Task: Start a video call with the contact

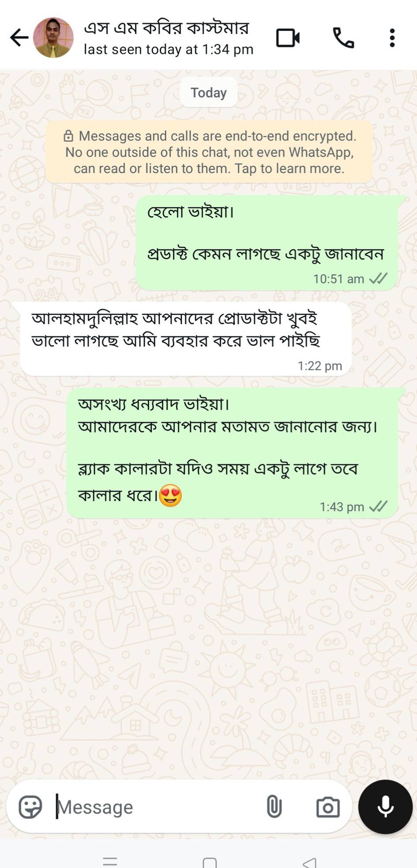Action: pyautogui.click(x=288, y=38)
